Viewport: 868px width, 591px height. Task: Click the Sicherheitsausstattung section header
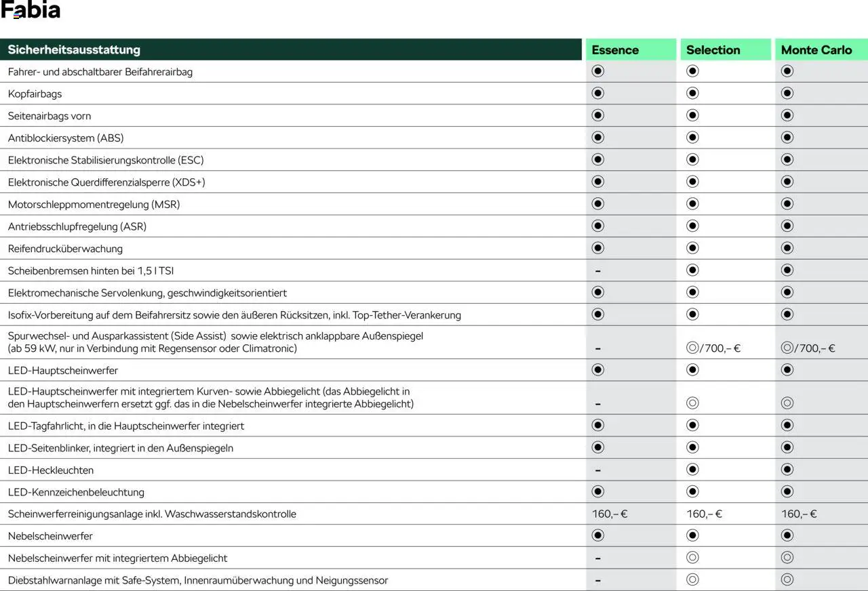click(74, 49)
